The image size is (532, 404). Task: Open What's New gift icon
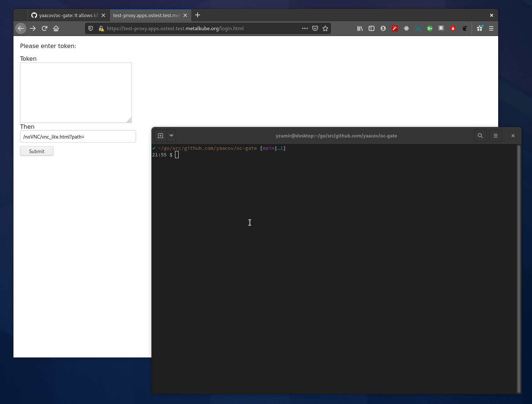pos(480,28)
